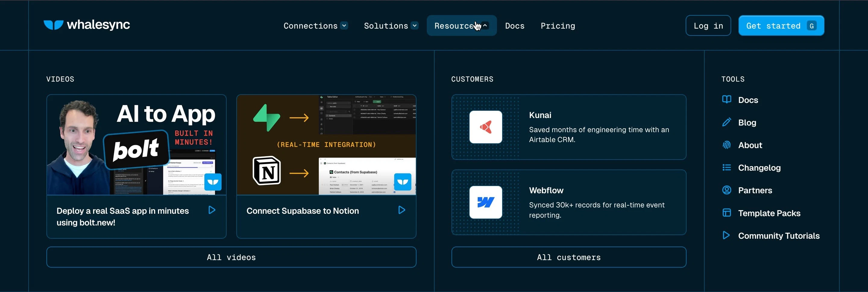Open the Connections menu

[x=315, y=26]
